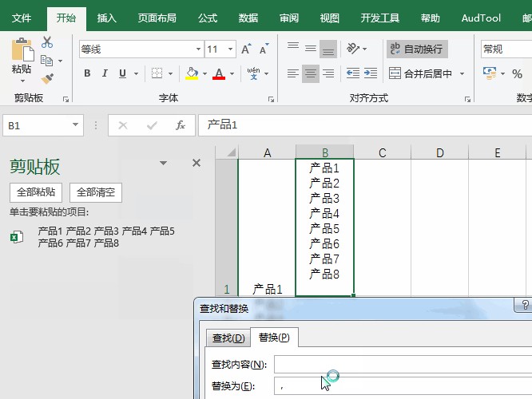Select the Format Painter brush
The image size is (532, 399).
pos(47,78)
